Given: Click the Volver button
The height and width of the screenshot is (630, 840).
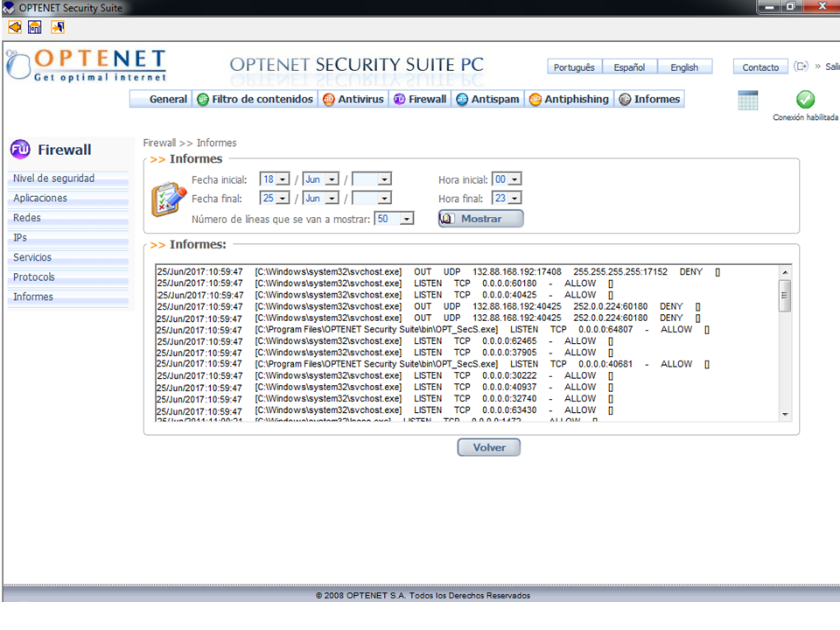Looking at the screenshot, I should tap(488, 447).
